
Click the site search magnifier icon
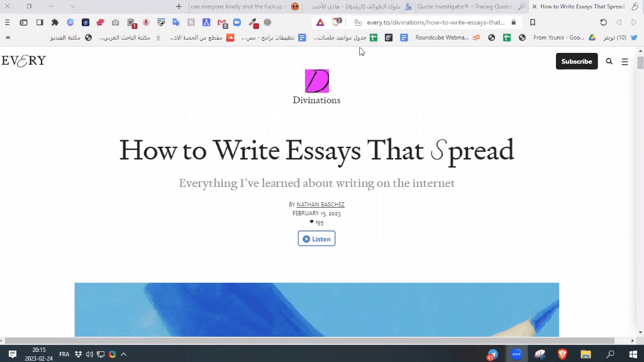point(609,62)
